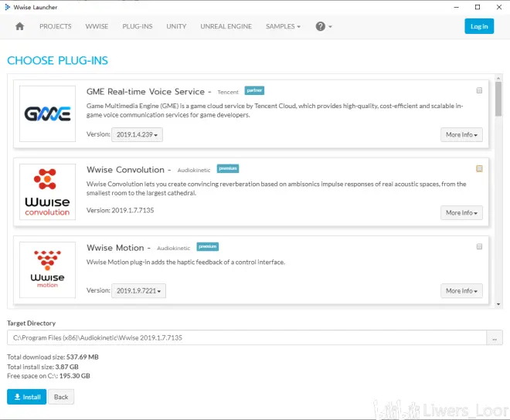Click the premium badge on Wwise Convolution
The height and width of the screenshot is (420, 510).
[228, 168]
